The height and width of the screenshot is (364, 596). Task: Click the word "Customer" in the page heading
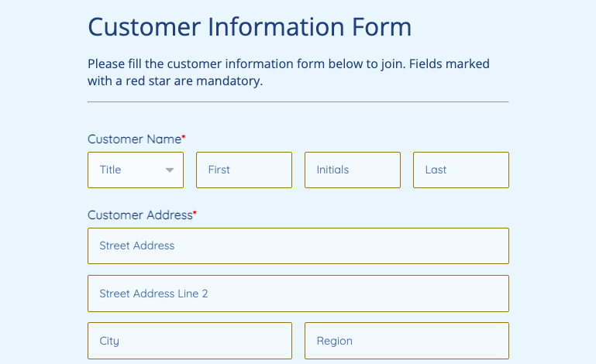coord(143,28)
